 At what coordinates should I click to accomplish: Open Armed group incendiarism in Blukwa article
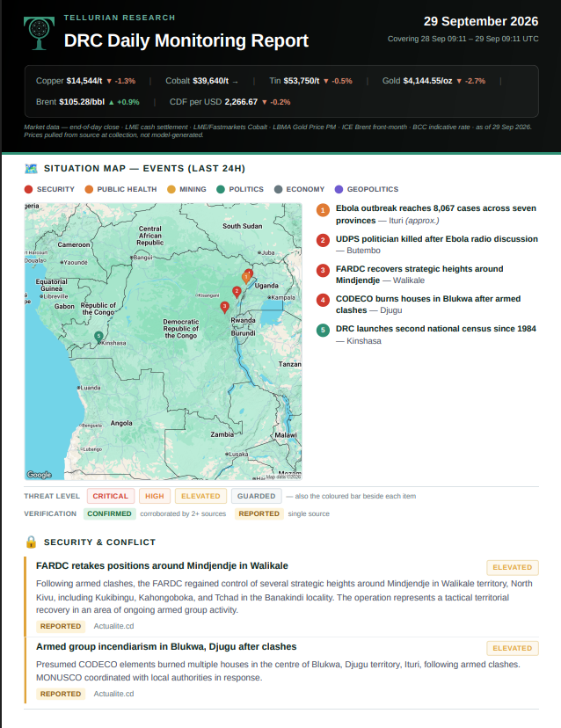(x=166, y=646)
